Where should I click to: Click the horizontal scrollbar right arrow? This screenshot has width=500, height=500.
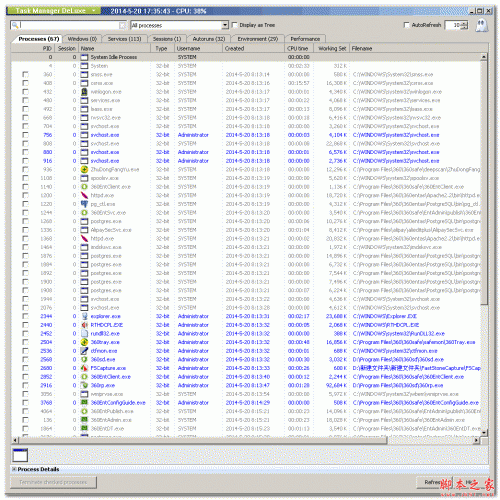pos(477,440)
